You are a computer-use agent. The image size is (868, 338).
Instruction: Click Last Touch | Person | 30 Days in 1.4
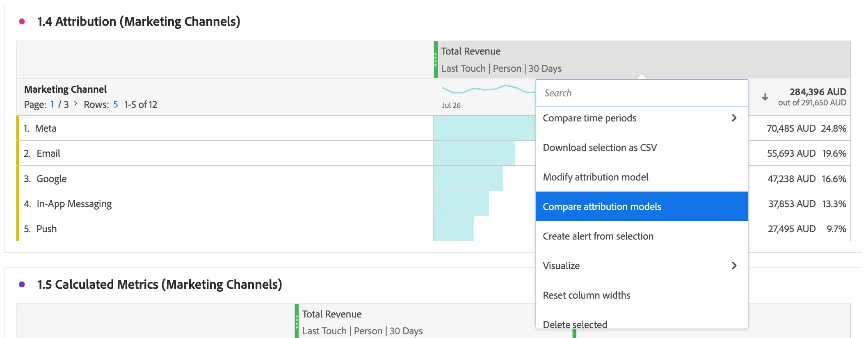click(x=501, y=69)
